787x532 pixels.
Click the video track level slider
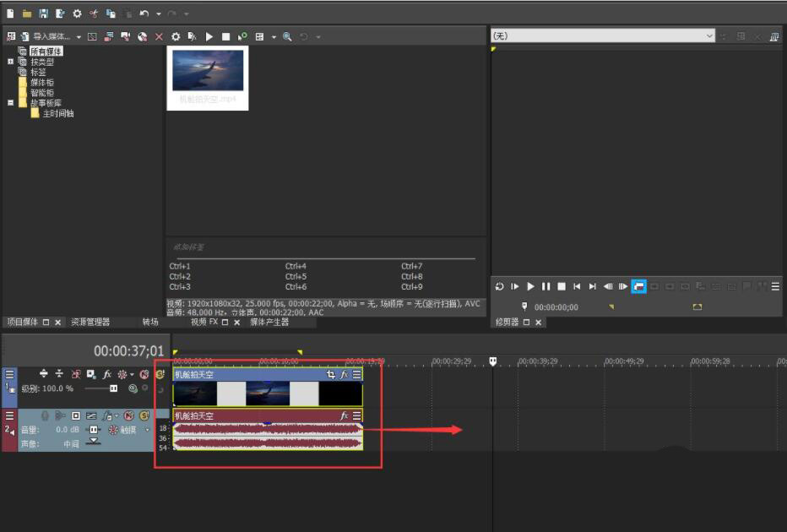(x=113, y=388)
